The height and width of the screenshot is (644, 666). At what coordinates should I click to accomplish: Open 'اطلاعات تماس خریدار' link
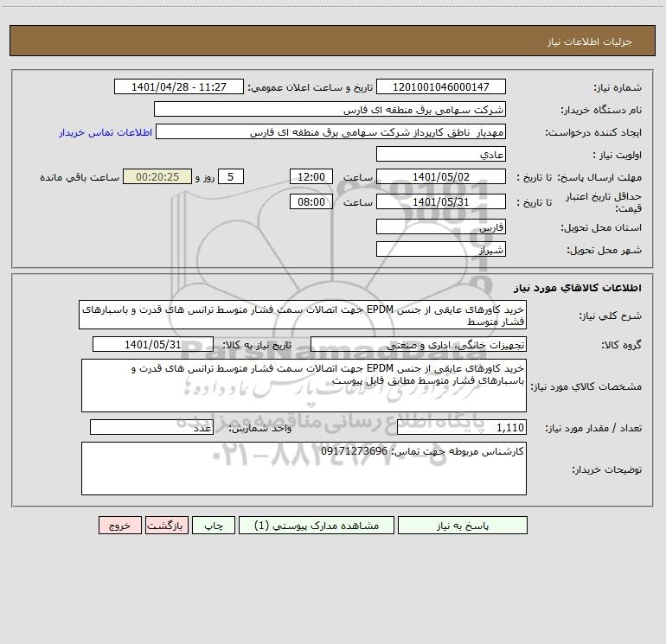coord(106,132)
